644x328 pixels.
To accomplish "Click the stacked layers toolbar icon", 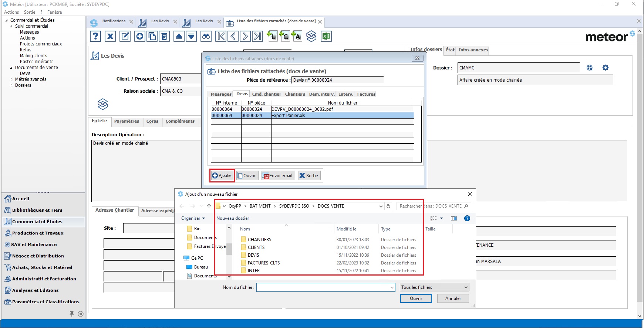I will tap(311, 36).
